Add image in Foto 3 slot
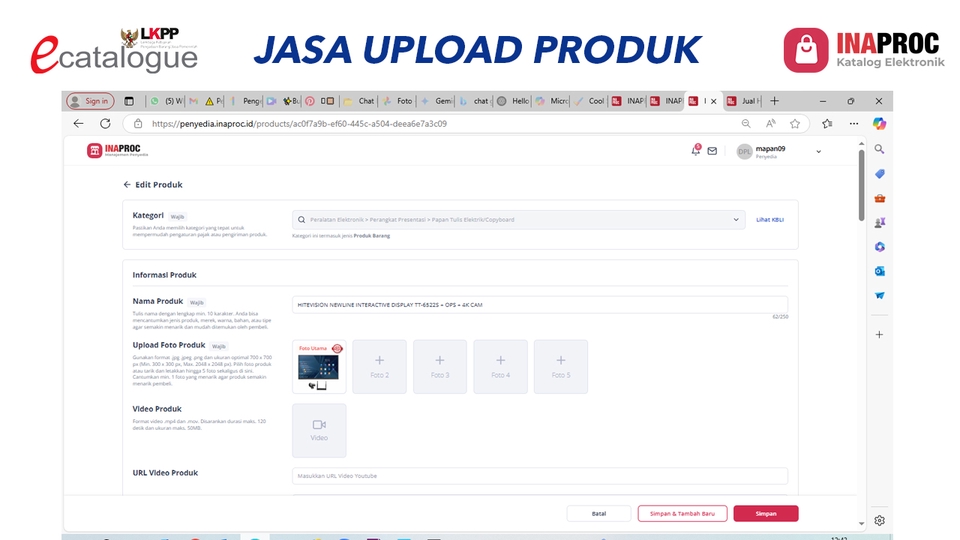The image size is (960, 540). (x=440, y=366)
